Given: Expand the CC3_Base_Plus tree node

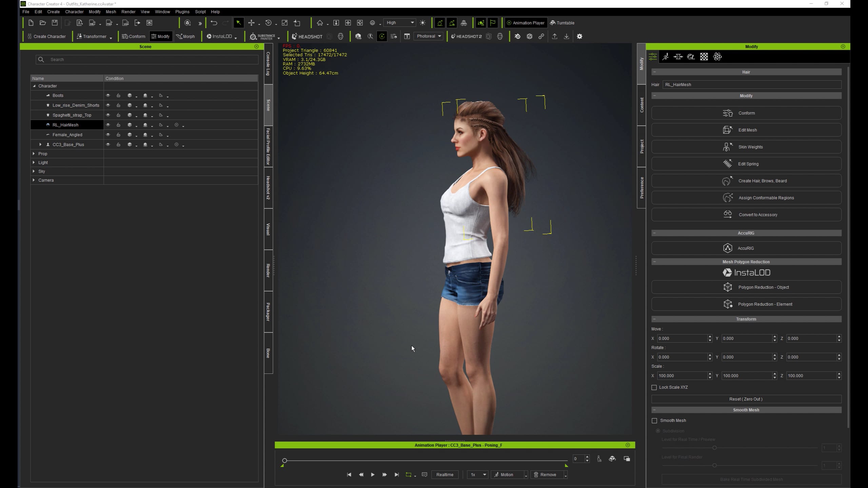Looking at the screenshot, I should coord(40,144).
